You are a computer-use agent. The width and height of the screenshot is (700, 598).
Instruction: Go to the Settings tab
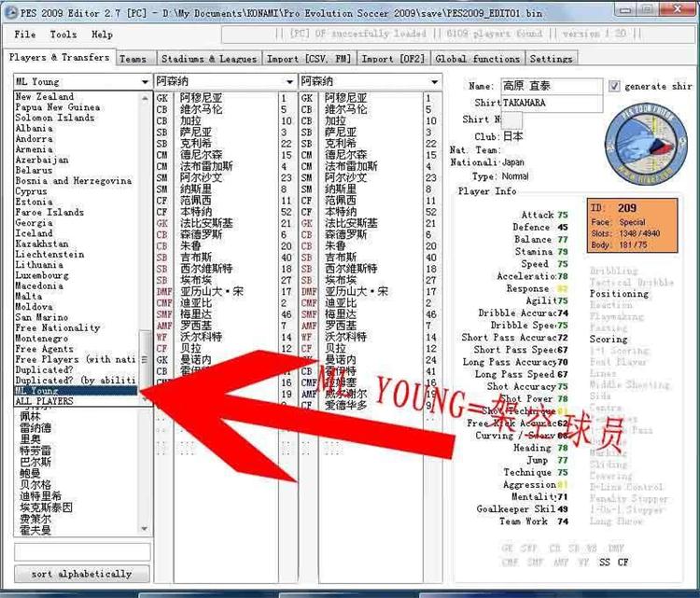coord(551,59)
